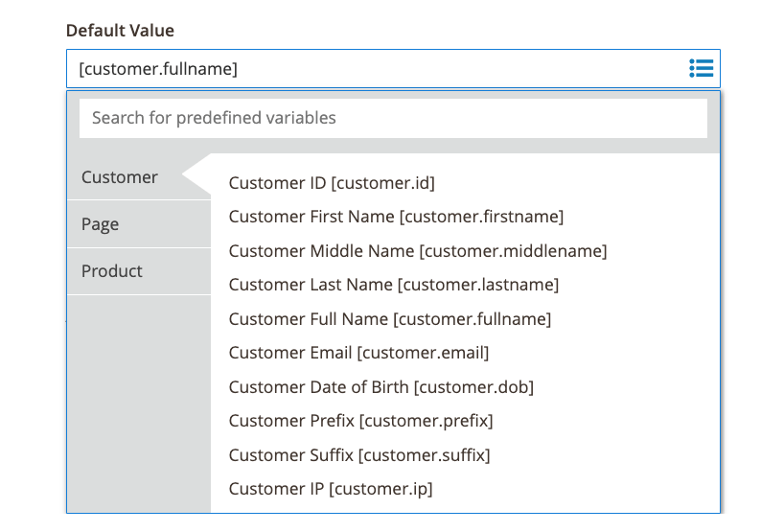Insert the Customer ID variable
The width and height of the screenshot is (784, 532).
pos(332,182)
